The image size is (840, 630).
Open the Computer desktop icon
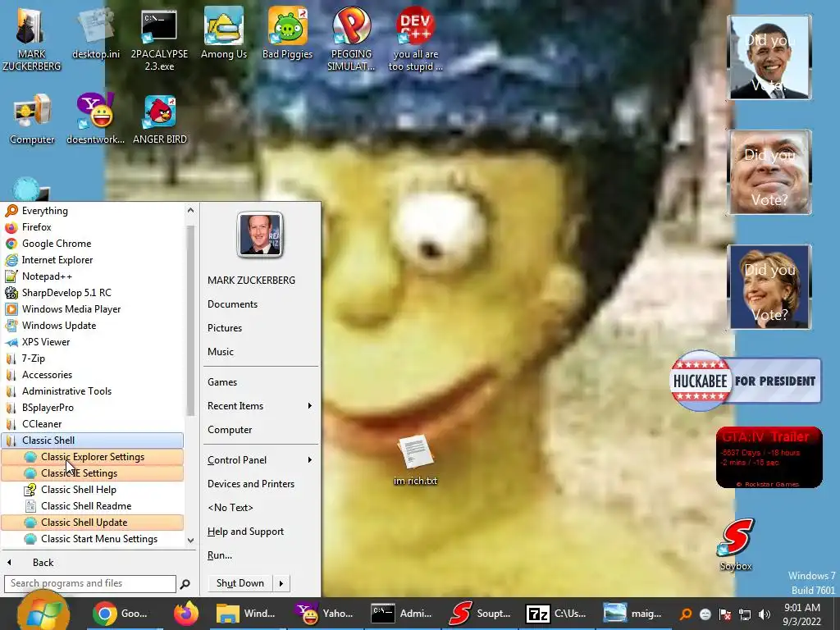coord(32,119)
